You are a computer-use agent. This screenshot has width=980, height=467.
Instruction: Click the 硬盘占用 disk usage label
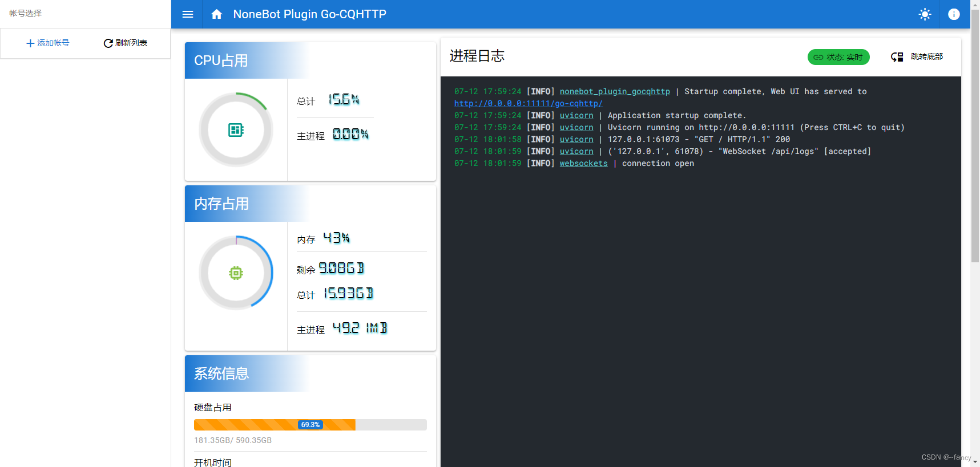coord(213,407)
